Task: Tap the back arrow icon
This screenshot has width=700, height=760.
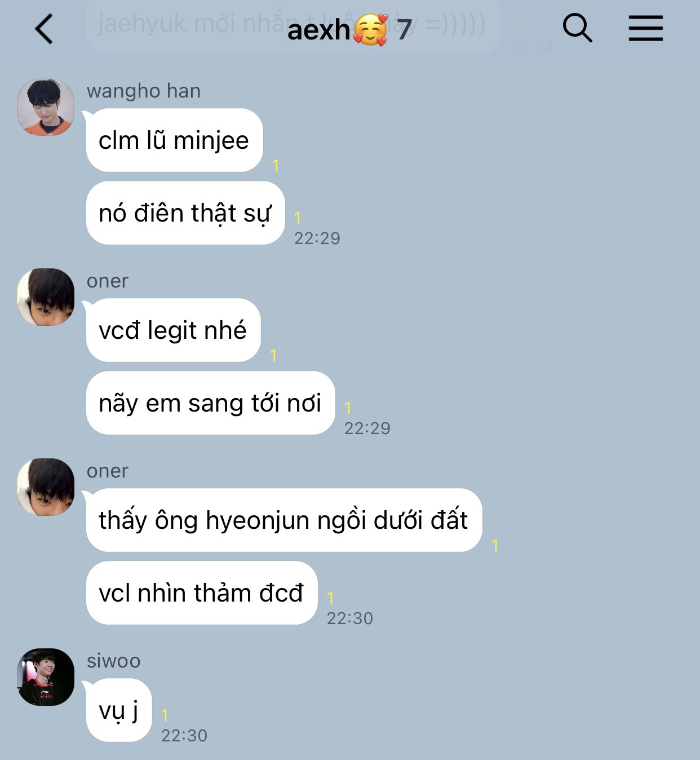Action: pos(44,29)
